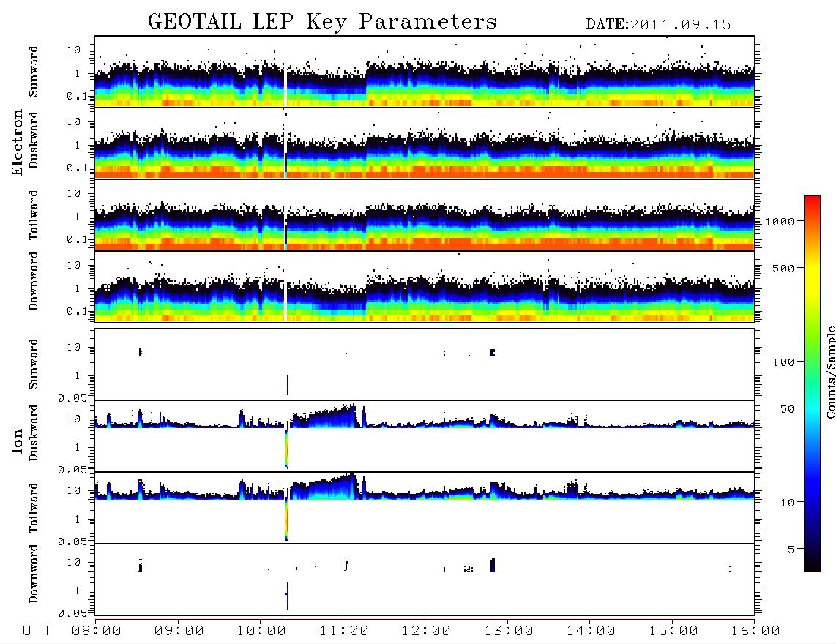
Task: Click the Ion 'Sunward' axis label
Action: tap(34, 364)
